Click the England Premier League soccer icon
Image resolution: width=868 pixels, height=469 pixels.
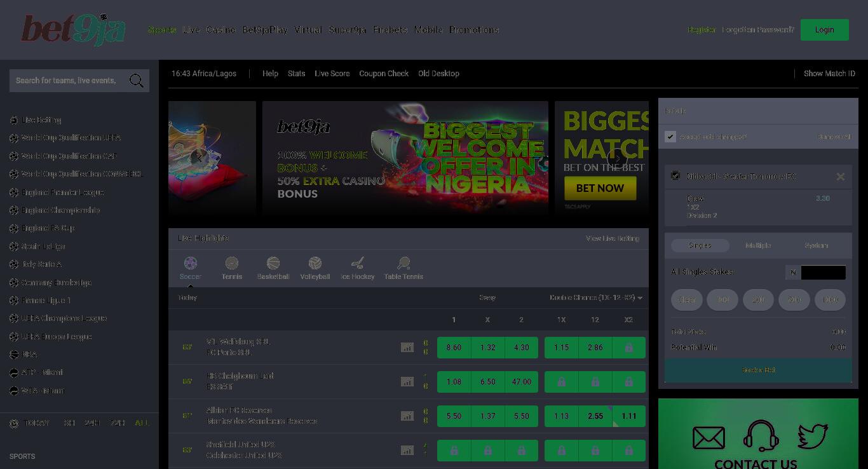click(14, 193)
